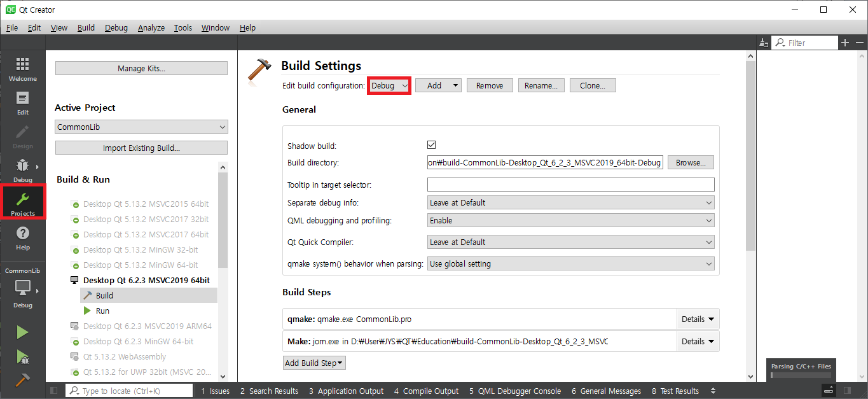
Task: Toggle the Shadow build checkbox
Action: (x=432, y=145)
